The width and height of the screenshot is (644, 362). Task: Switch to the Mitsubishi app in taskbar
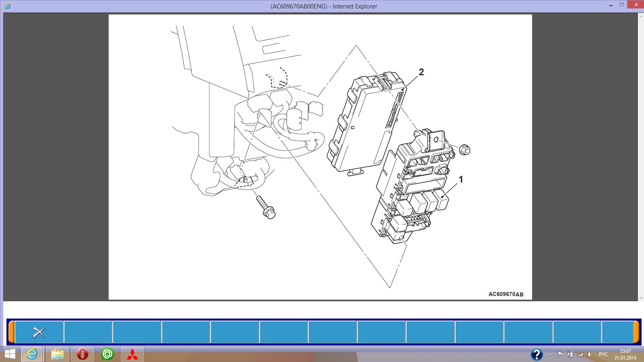pos(132,354)
